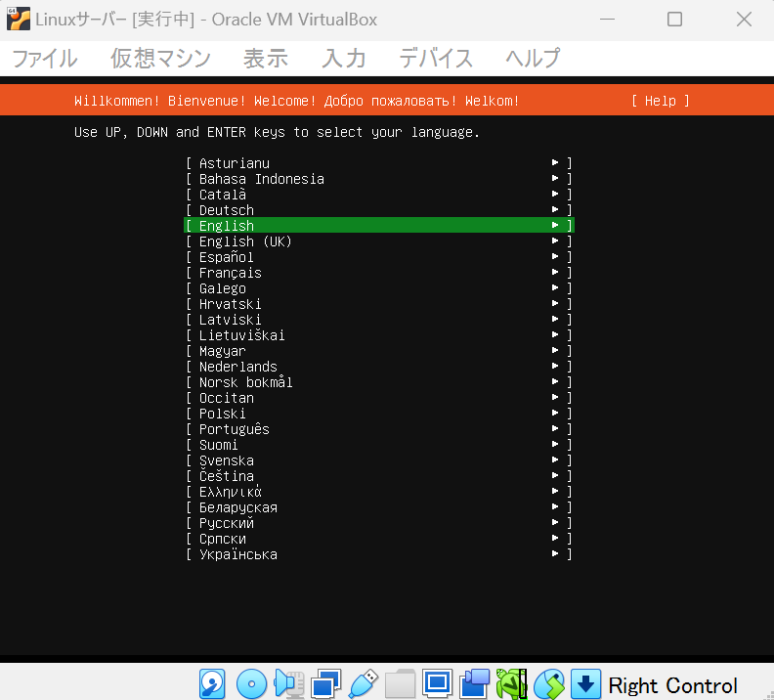Image resolution: width=774 pixels, height=700 pixels.
Task: Select the Беларуская language entry
Action: (378, 507)
